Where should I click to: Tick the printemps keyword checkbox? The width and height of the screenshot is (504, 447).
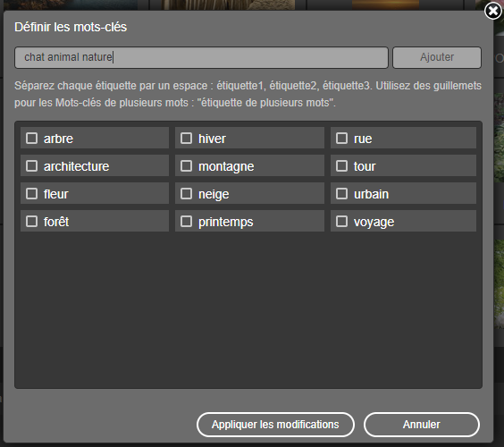point(186,221)
